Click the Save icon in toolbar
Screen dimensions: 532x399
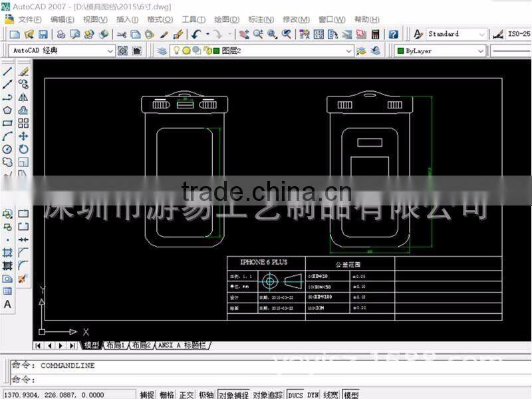[x=43, y=34]
